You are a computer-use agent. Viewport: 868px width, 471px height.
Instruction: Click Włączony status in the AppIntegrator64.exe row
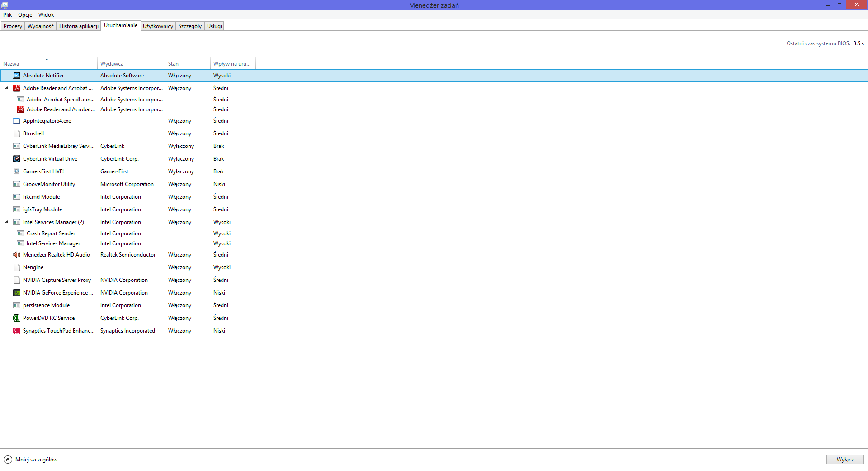[x=179, y=121]
